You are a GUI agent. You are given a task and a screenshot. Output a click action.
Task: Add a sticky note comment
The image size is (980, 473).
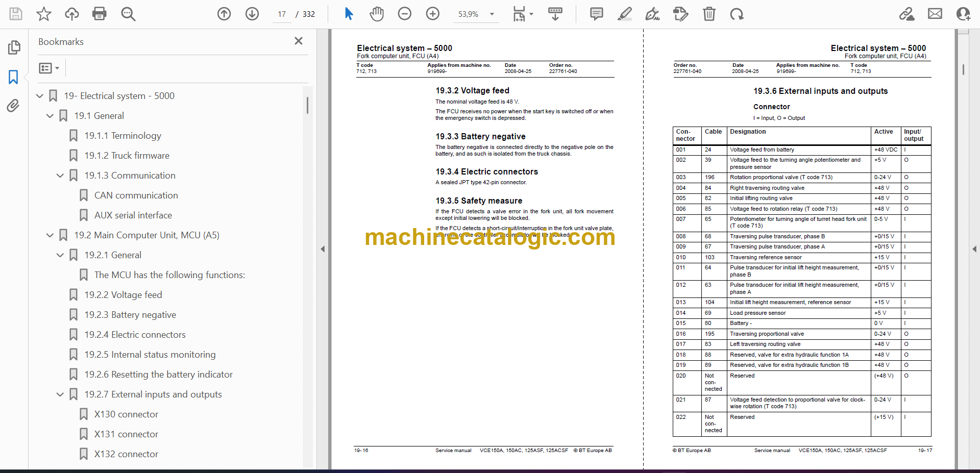point(596,14)
